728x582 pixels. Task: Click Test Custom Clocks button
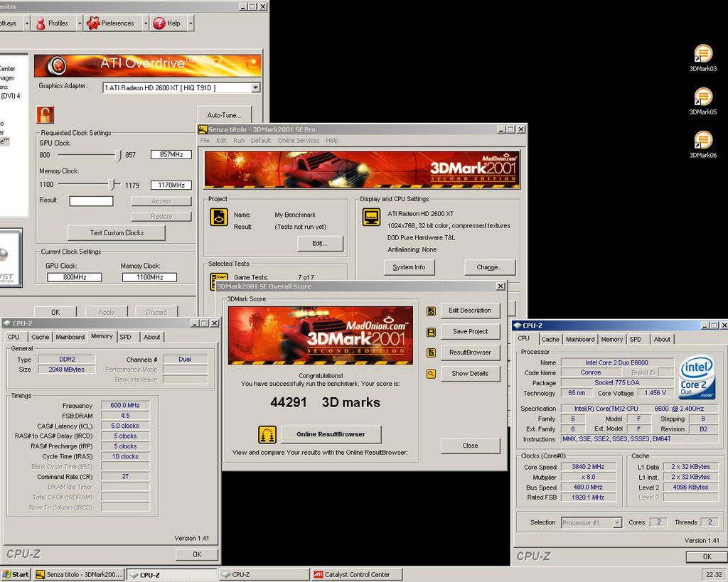[117, 233]
